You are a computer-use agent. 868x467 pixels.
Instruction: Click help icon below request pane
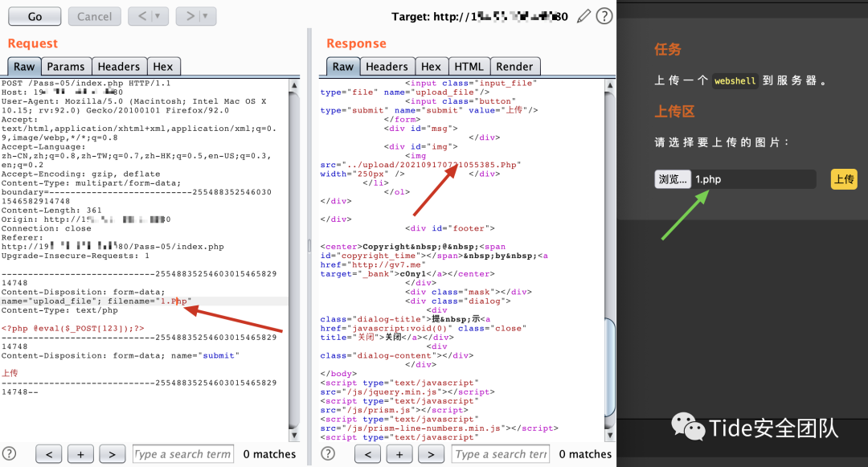[x=10, y=453]
